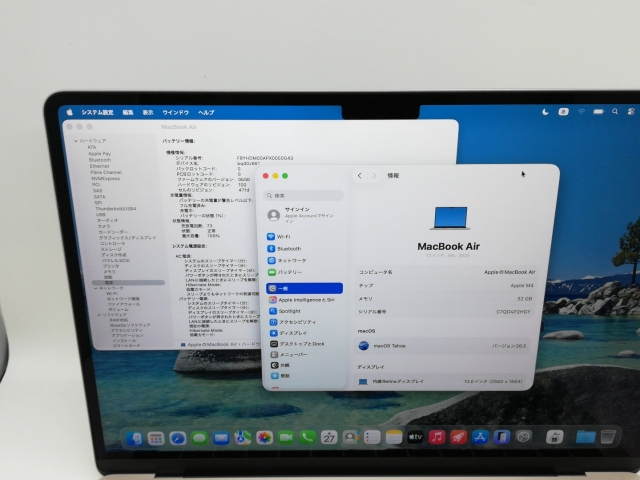The height and width of the screenshot is (480, 640).
Task: Open the Photos app in the Dock
Action: click(x=264, y=438)
